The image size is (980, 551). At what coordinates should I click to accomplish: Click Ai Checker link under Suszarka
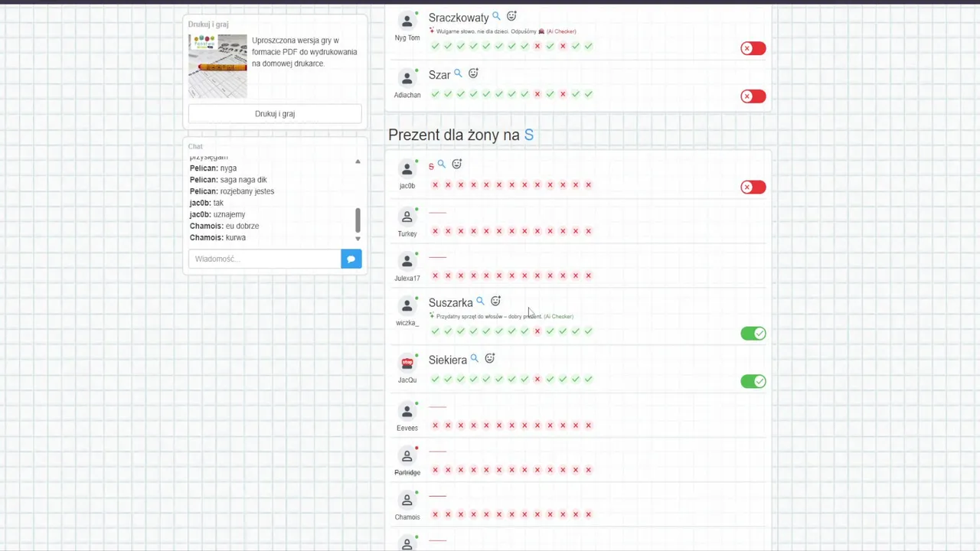[x=558, y=316]
